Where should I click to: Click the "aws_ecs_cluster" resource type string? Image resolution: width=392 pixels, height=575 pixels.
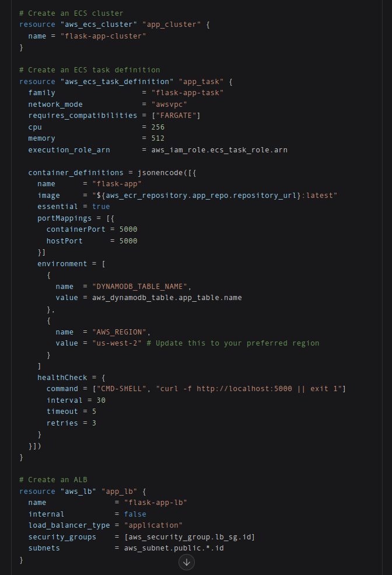pyautogui.click(x=99, y=25)
